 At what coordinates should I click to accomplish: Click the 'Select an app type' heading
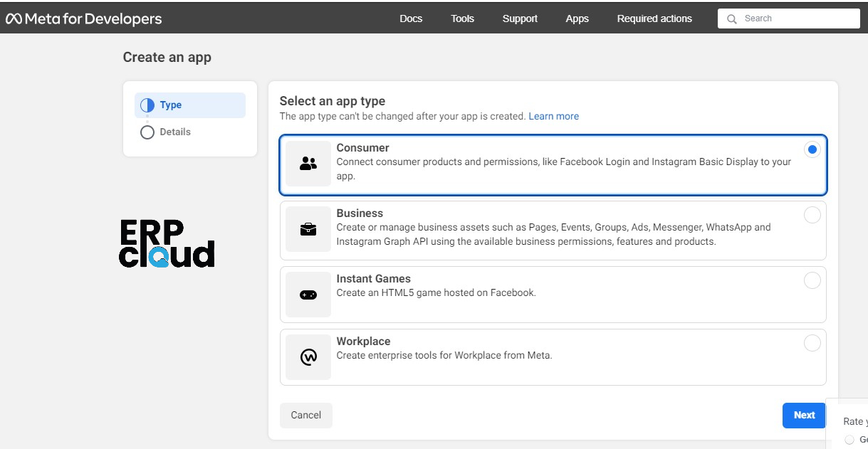[x=332, y=101]
